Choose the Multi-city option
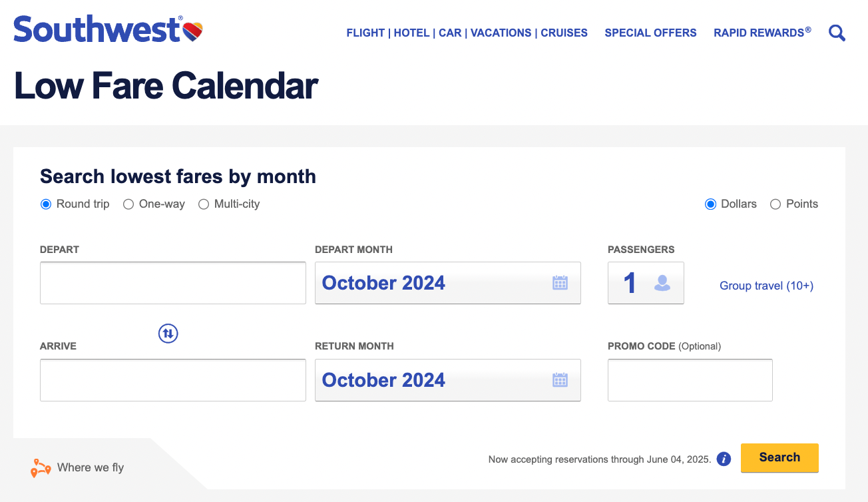The image size is (868, 502). [x=204, y=204]
